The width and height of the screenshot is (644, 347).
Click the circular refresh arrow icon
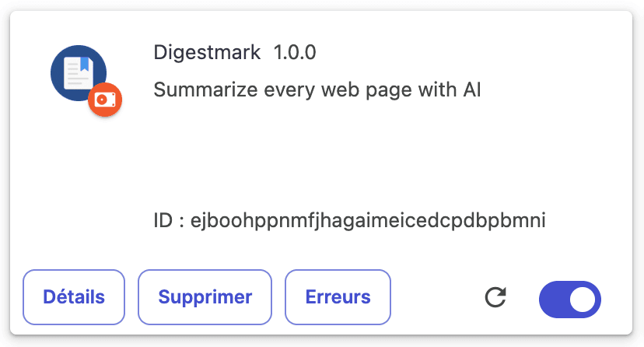[495, 297]
